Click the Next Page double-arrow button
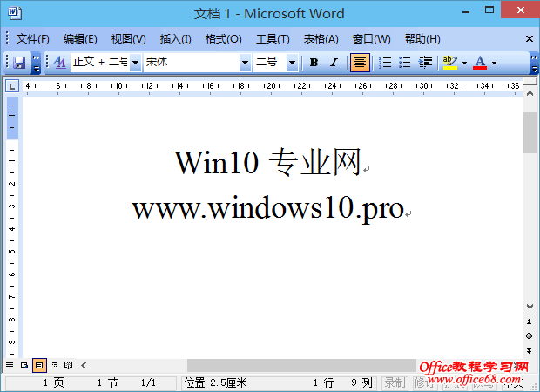Viewport: 540px width, 392px height. (530, 351)
